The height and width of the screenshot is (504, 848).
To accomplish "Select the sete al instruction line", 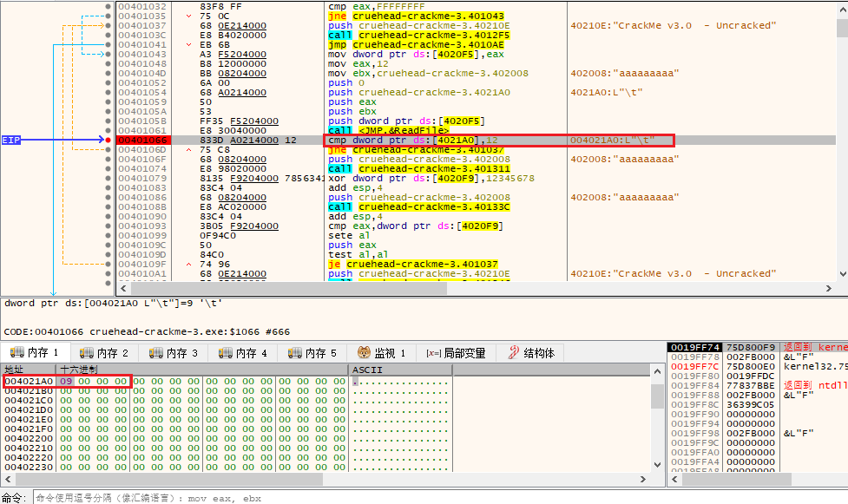I will coord(349,236).
